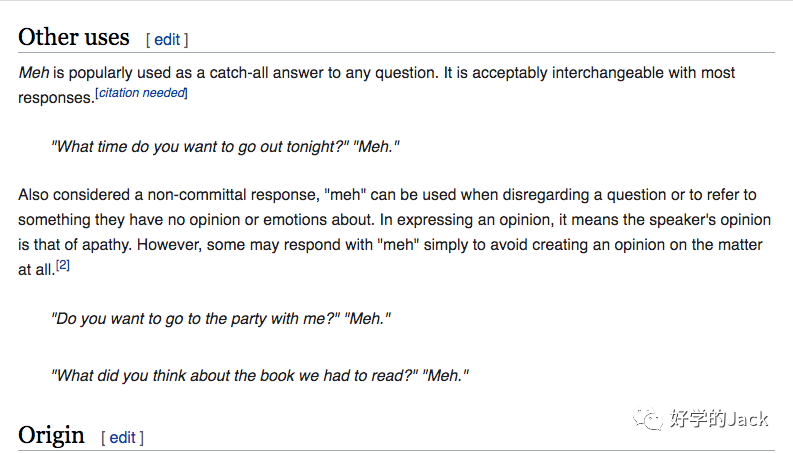Viewport: 793px width, 453px height.
Task: Click the Meh reply after the party question
Action: point(366,319)
